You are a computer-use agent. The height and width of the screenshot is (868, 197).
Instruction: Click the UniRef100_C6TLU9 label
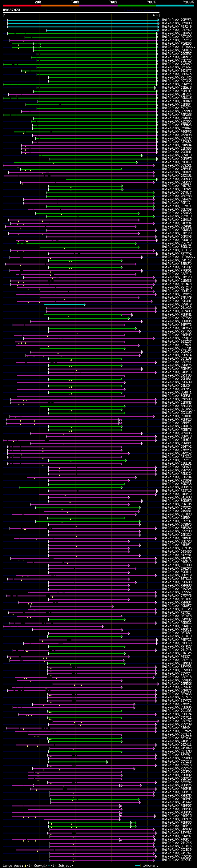(x=177, y=358)
